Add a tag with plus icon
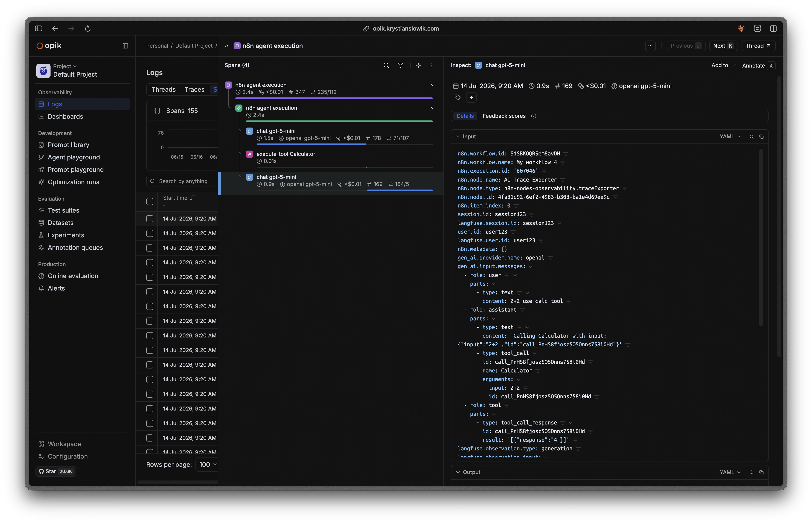 471,98
